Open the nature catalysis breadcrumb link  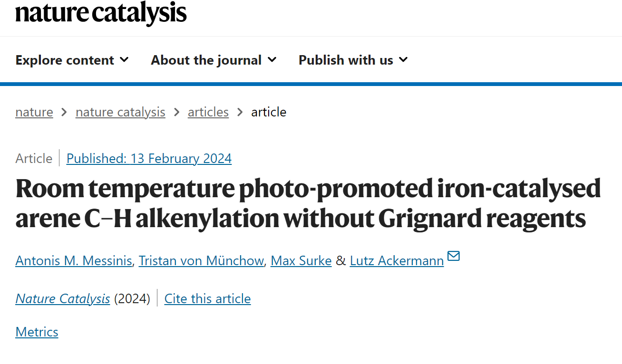(120, 112)
